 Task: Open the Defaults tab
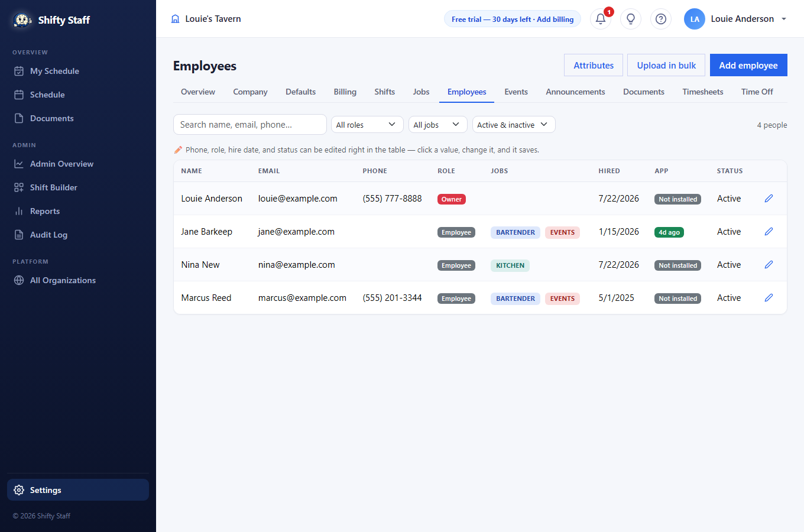click(x=300, y=92)
